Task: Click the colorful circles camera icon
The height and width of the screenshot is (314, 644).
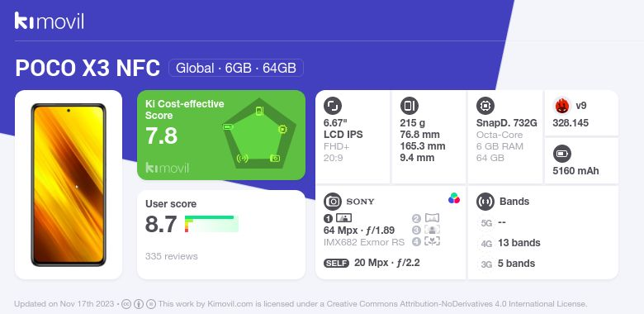Action: [x=454, y=198]
